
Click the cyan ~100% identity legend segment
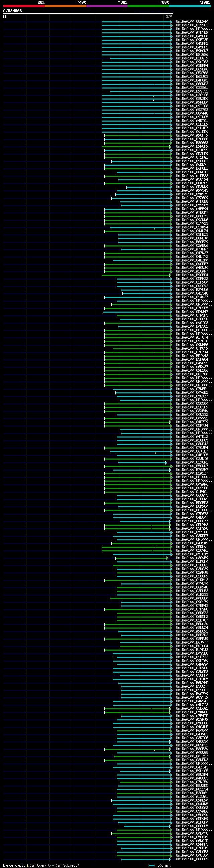(x=190, y=6)
